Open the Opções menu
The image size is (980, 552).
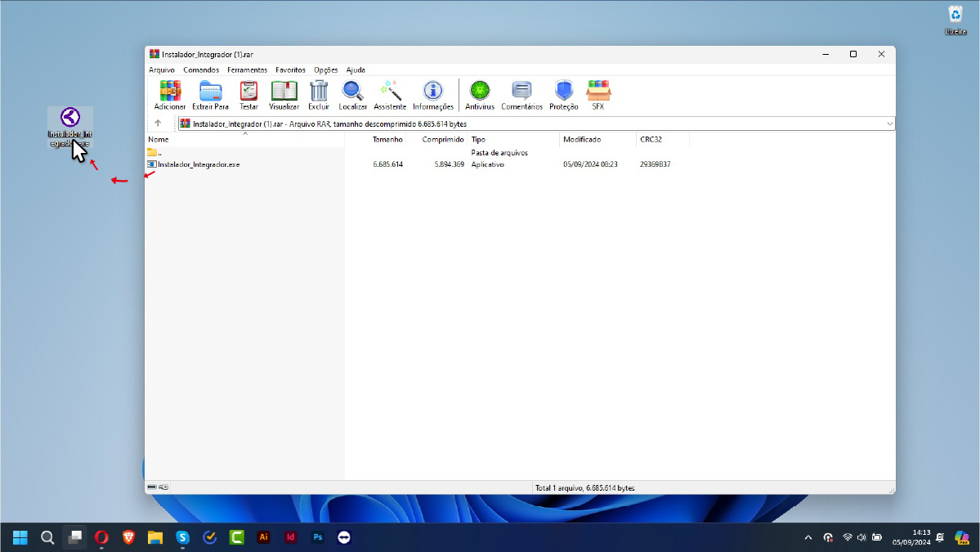click(325, 70)
